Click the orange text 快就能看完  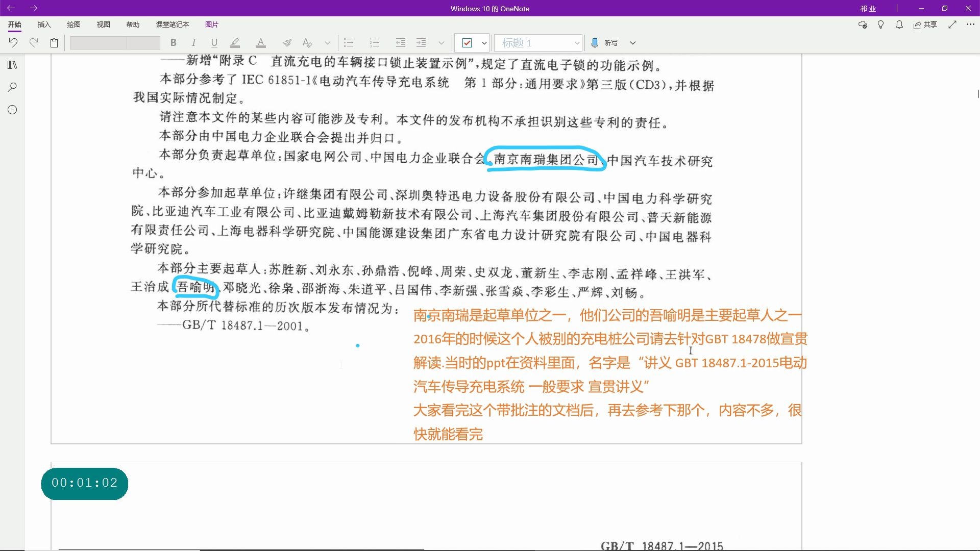(448, 434)
